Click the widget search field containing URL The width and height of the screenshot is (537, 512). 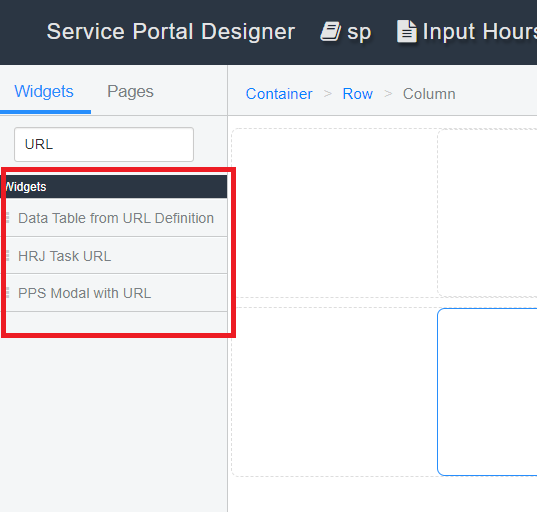[x=104, y=144]
